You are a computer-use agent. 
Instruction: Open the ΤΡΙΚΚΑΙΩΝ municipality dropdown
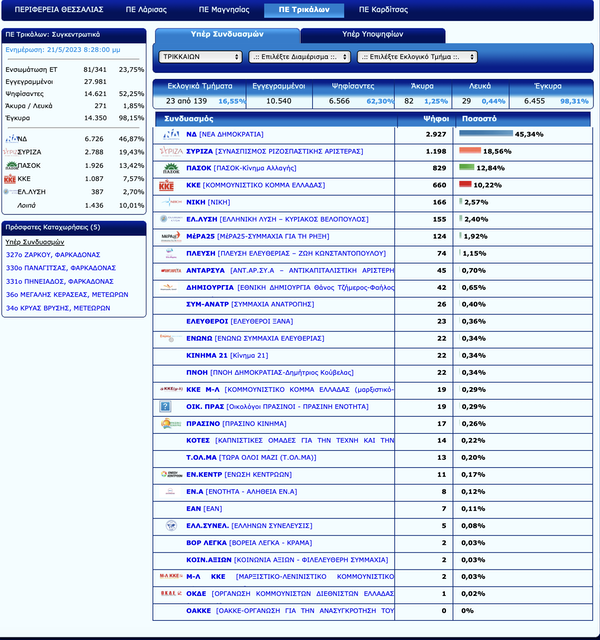(200, 57)
